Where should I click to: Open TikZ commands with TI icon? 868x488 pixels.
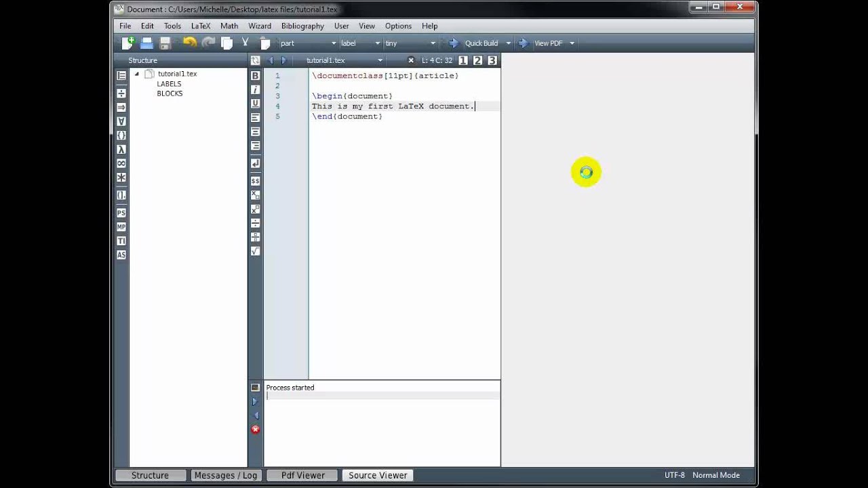coord(121,241)
